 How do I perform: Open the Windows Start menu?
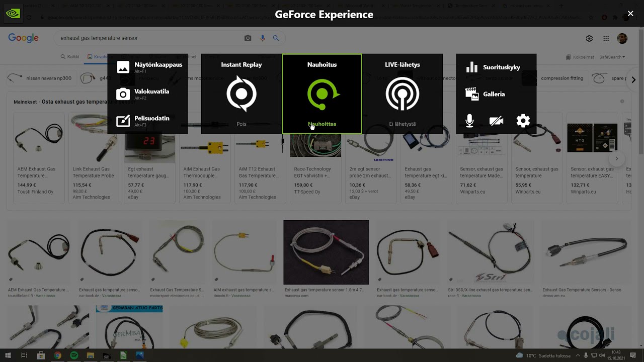[x=8, y=355]
